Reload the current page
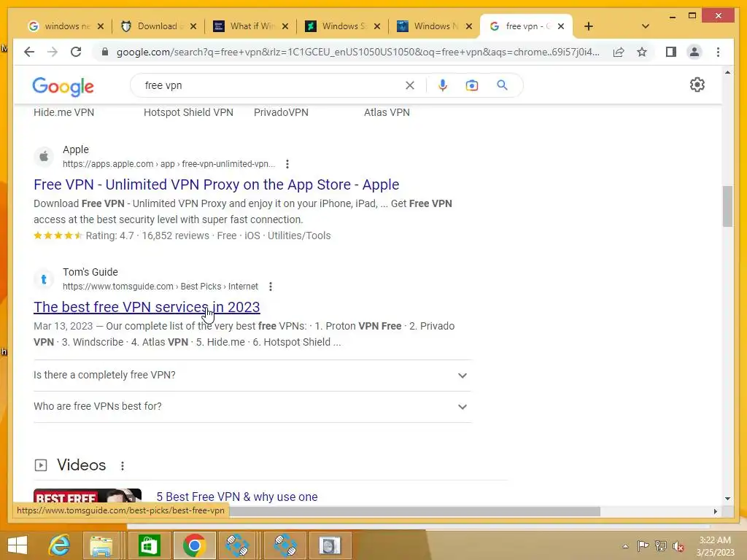 pos(76,52)
